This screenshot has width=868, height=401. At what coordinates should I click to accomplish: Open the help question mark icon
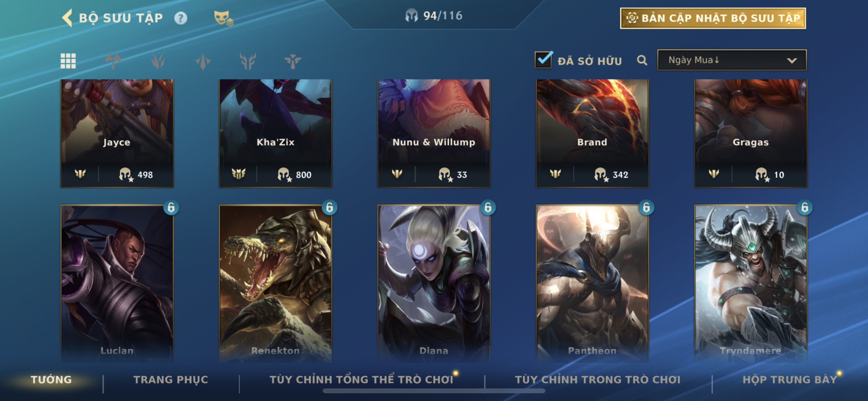point(181,18)
